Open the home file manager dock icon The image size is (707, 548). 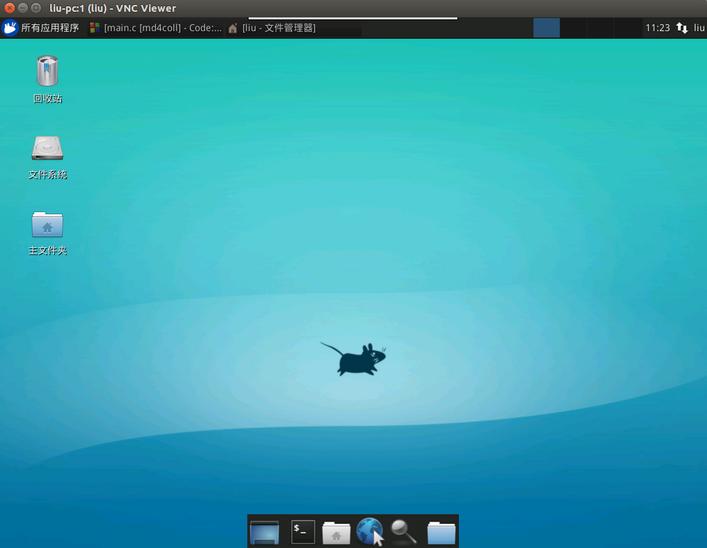336,532
